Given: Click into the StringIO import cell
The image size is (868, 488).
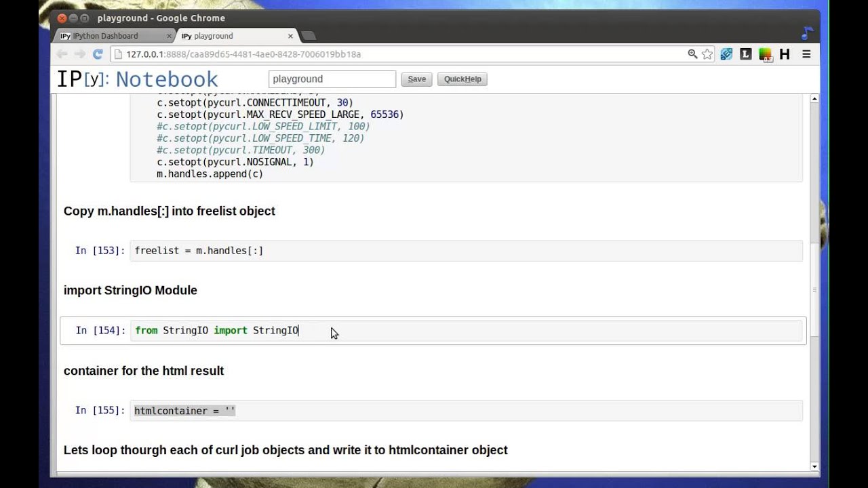Looking at the screenshot, I should point(466,330).
